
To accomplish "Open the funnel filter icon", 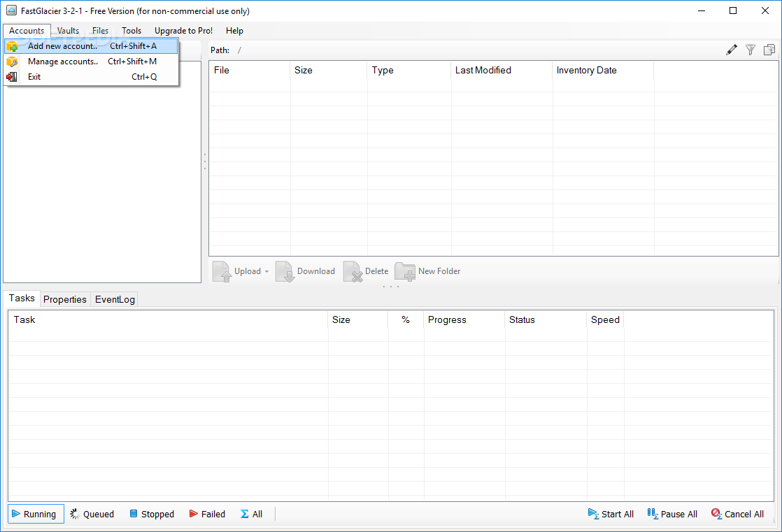I will [750, 50].
